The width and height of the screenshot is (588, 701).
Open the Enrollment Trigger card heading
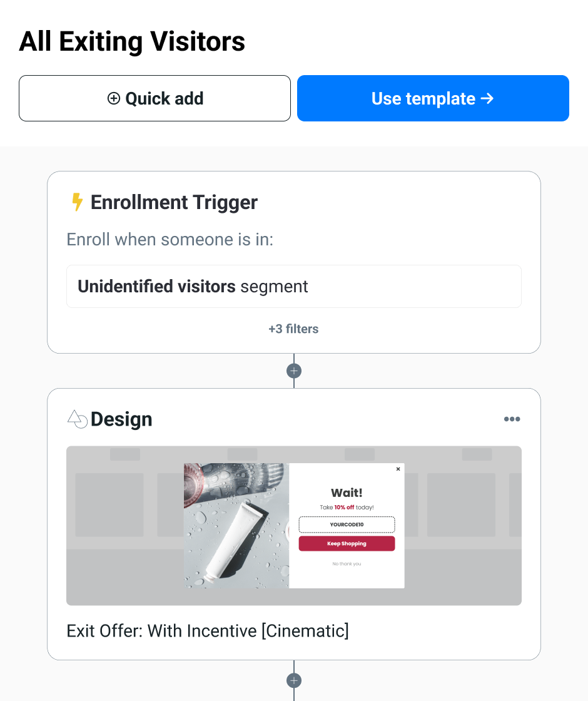click(175, 202)
